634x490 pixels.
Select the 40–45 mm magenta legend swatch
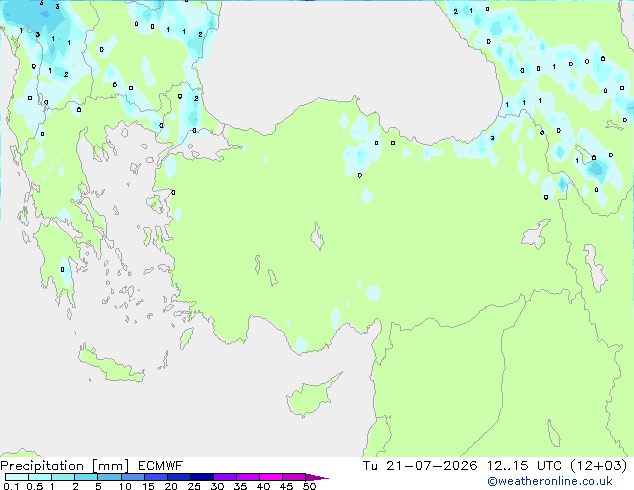[x=271, y=477]
